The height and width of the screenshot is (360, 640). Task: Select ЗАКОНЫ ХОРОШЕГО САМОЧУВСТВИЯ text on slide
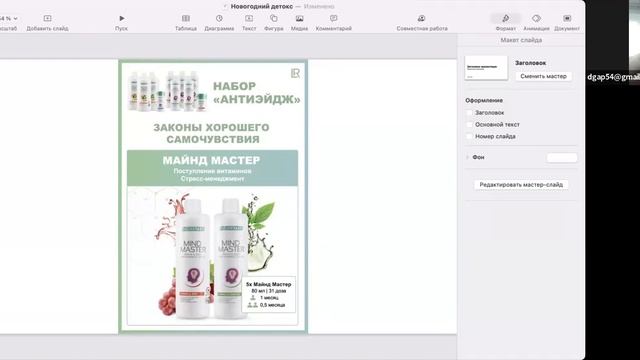pyautogui.click(x=211, y=133)
